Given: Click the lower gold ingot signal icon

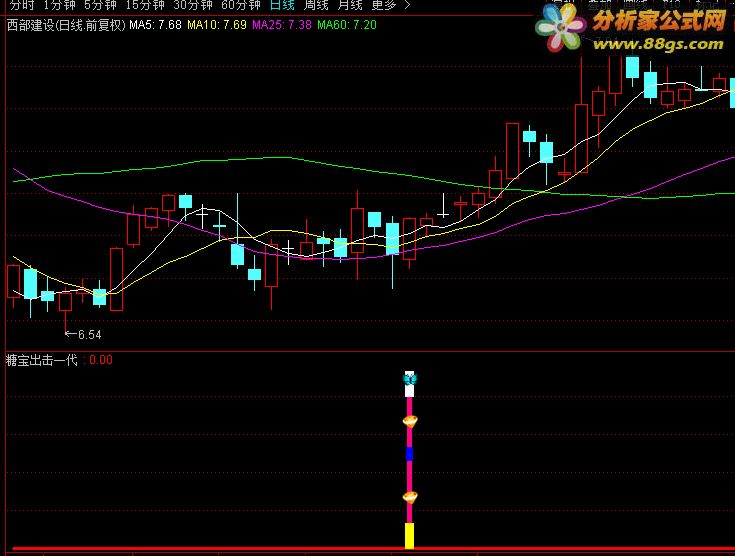Looking at the screenshot, I should pyautogui.click(x=410, y=497).
